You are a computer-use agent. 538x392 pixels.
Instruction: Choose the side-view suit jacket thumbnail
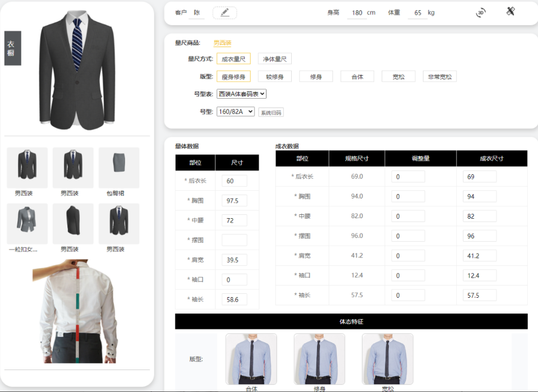[73, 223]
